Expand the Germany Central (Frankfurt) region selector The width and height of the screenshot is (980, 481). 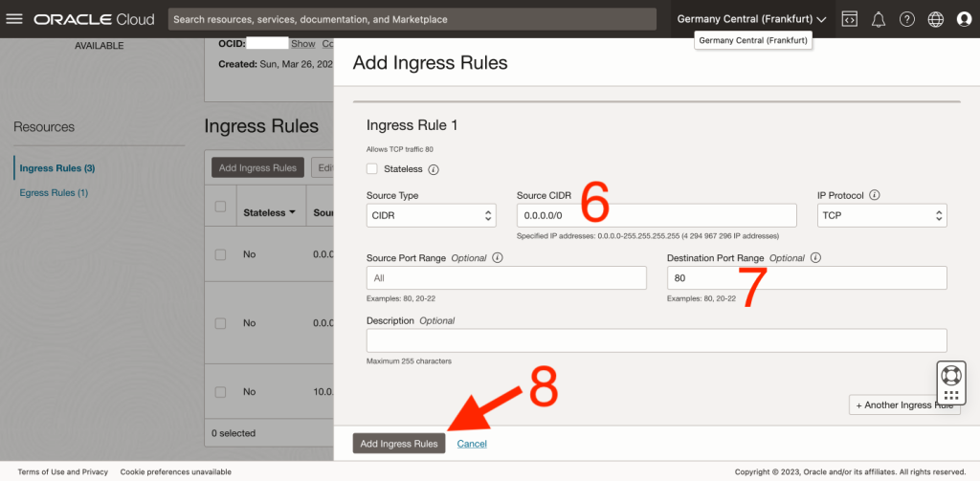tap(751, 19)
